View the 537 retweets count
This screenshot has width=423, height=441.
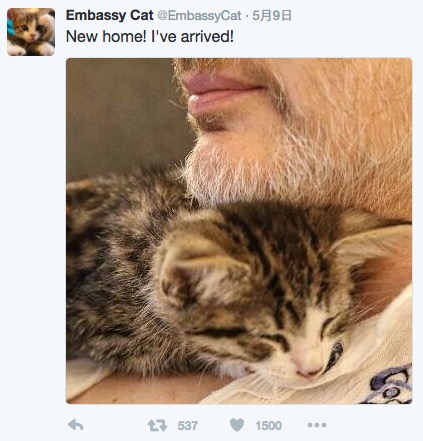[x=188, y=426]
